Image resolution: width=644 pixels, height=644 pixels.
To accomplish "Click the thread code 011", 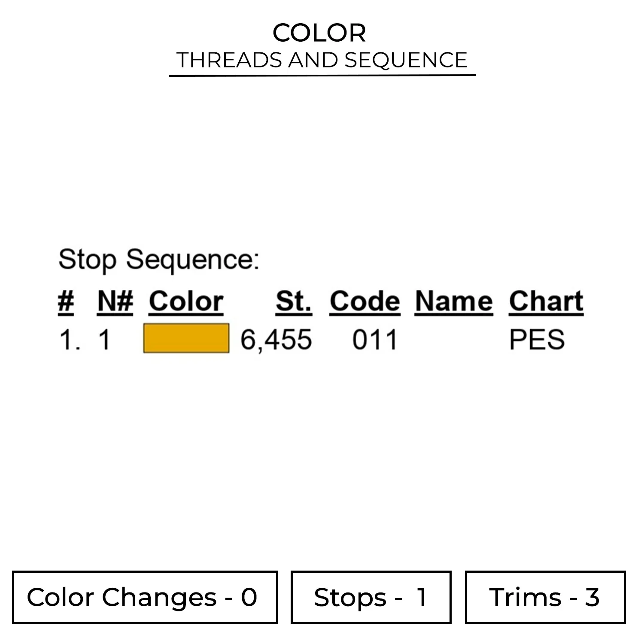I will click(374, 340).
